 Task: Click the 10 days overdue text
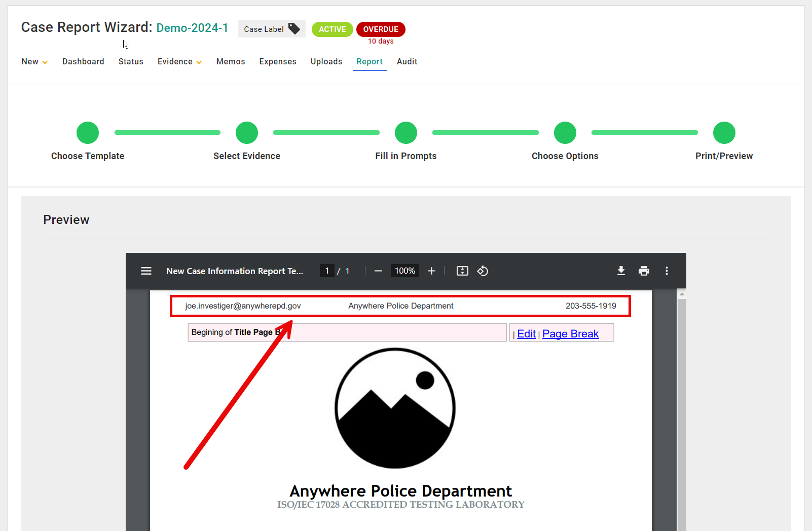[381, 42]
